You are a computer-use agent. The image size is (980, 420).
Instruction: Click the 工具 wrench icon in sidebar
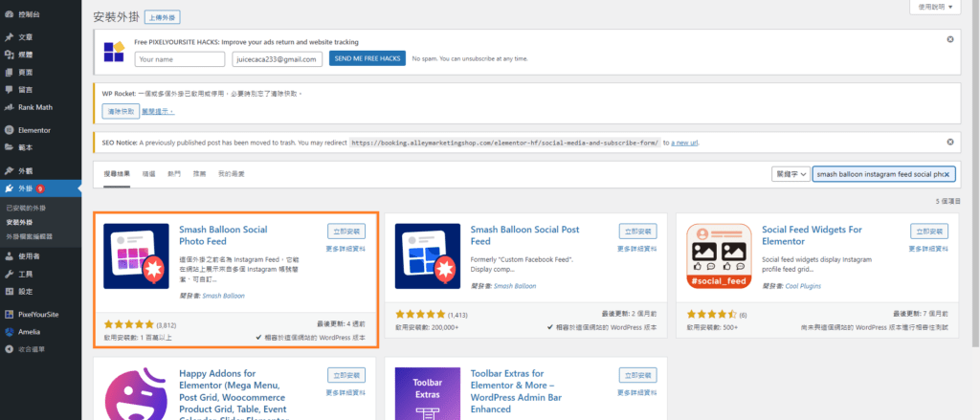pos(9,274)
